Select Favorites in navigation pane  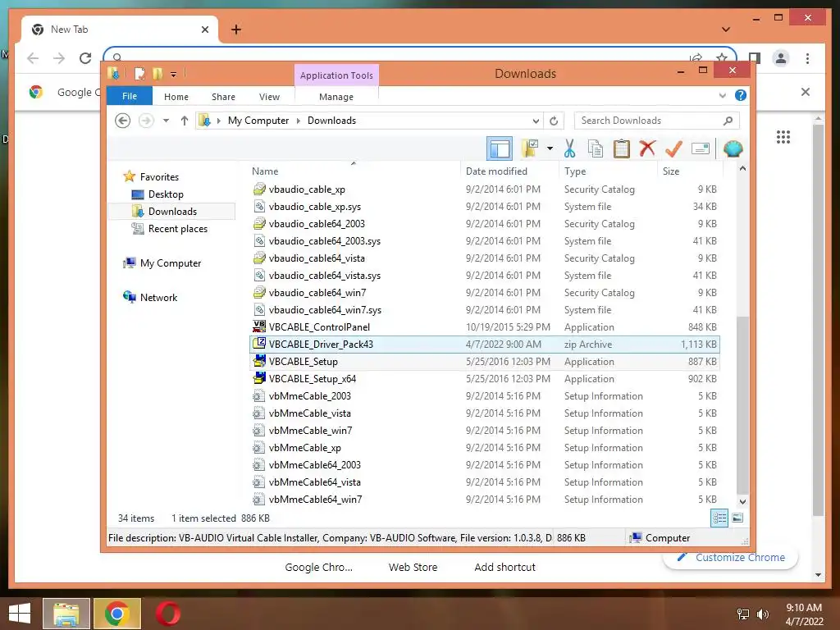[159, 177]
